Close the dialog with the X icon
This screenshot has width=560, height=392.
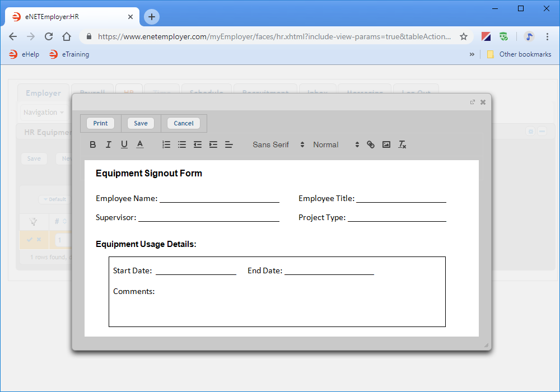tap(483, 102)
